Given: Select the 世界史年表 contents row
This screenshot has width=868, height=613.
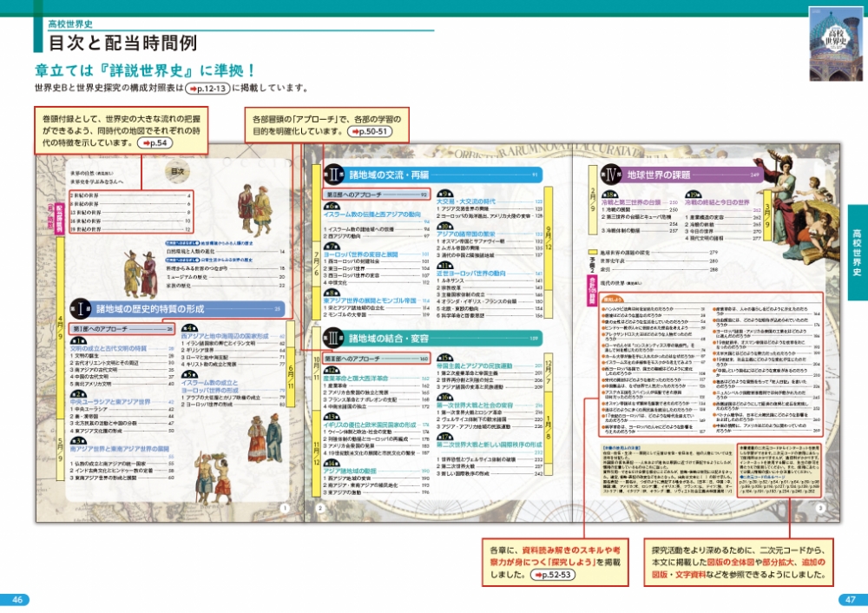Looking at the screenshot, I should 659,260.
